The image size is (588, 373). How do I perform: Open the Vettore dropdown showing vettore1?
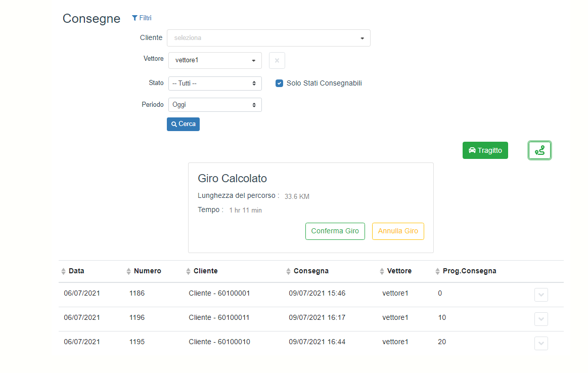point(215,60)
